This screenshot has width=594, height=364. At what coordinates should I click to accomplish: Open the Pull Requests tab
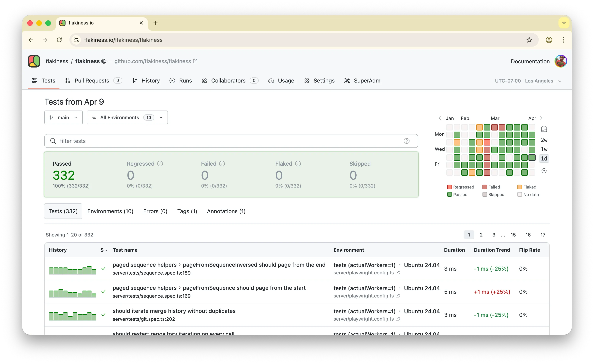coord(94,81)
